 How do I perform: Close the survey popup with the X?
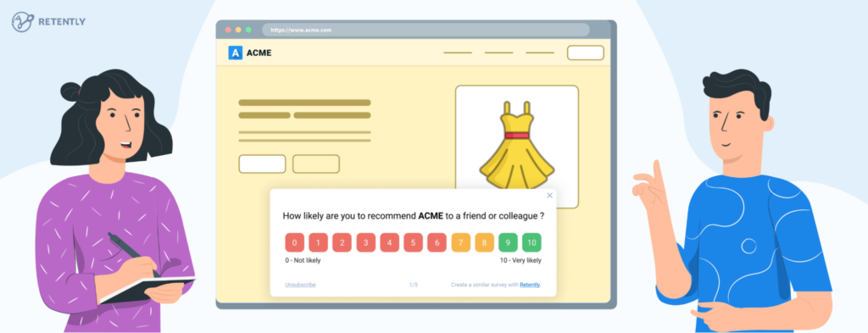[549, 195]
